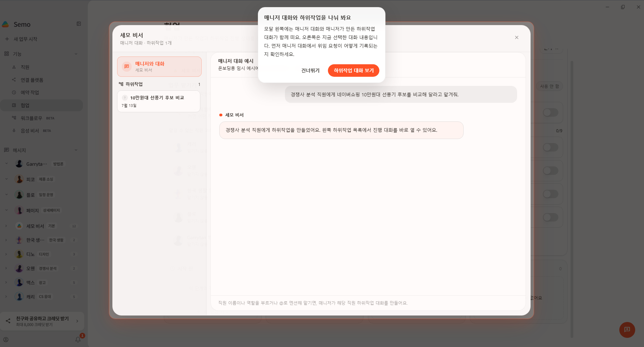The image size is (644, 347).
Task: Open 디노 avatar in messages
Action: pyautogui.click(x=19, y=254)
